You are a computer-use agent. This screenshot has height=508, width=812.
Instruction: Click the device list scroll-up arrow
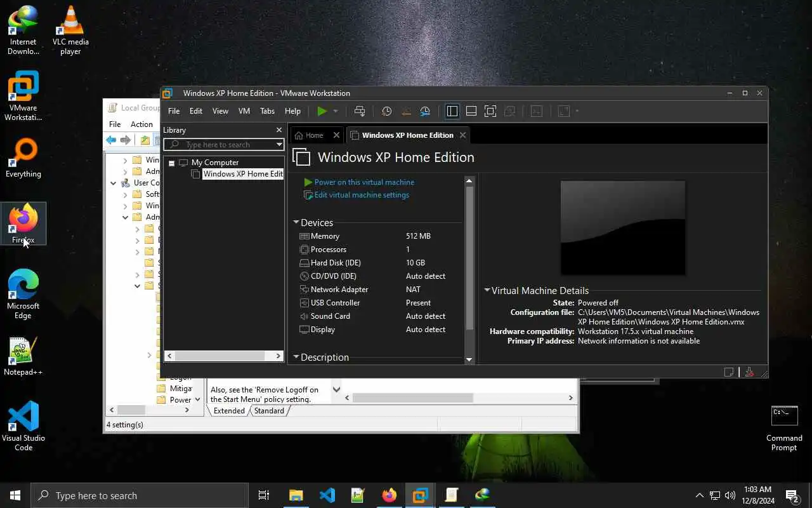tap(469, 181)
